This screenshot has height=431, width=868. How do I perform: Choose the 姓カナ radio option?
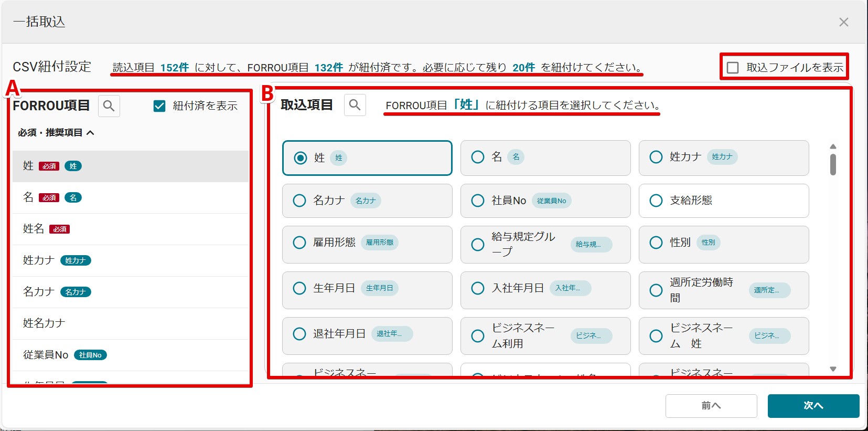click(656, 157)
